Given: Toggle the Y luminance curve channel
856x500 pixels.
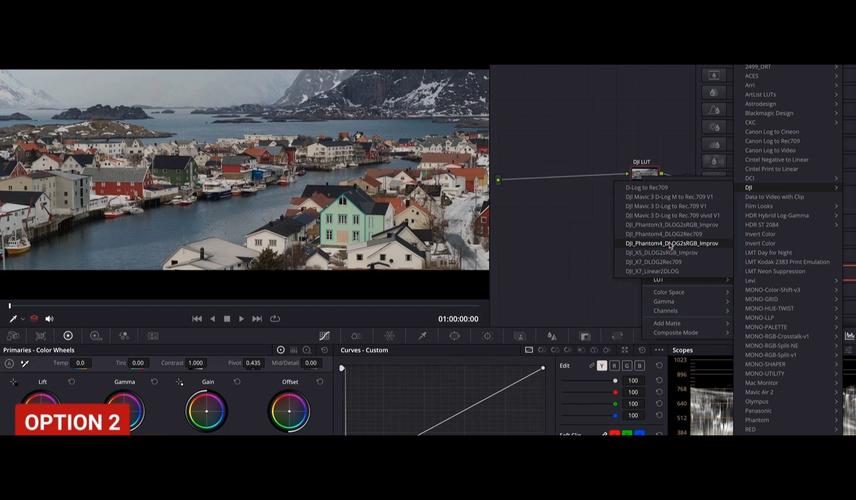Looking at the screenshot, I should click(x=602, y=365).
